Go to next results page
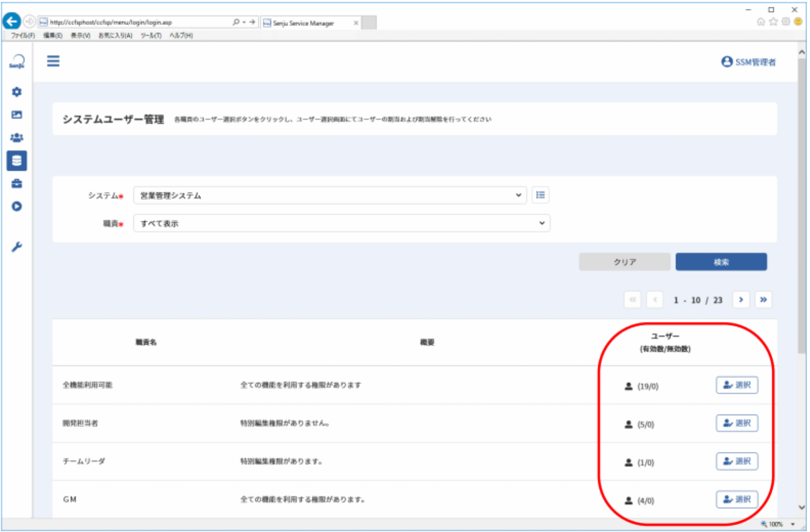Screen dimensions: 810x532 (741, 300)
